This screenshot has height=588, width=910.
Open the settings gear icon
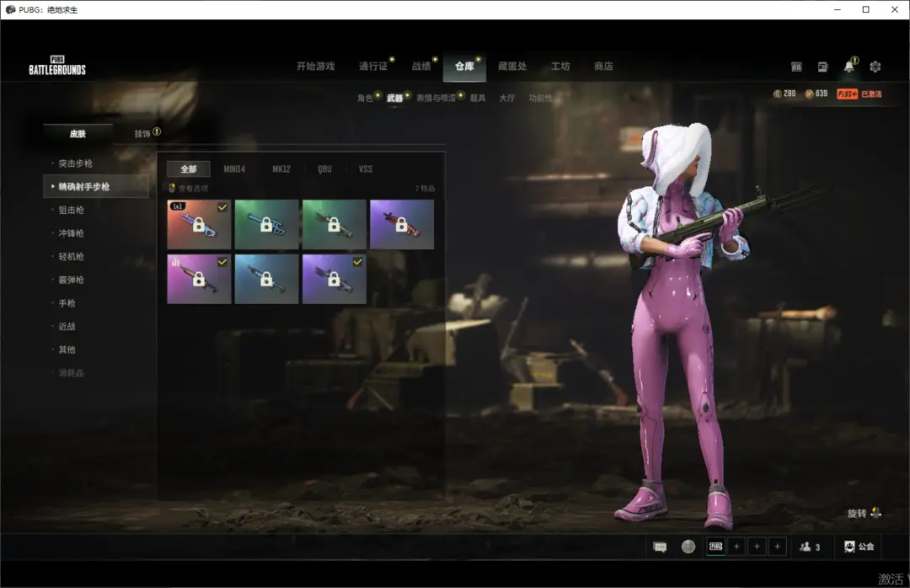pyautogui.click(x=875, y=67)
